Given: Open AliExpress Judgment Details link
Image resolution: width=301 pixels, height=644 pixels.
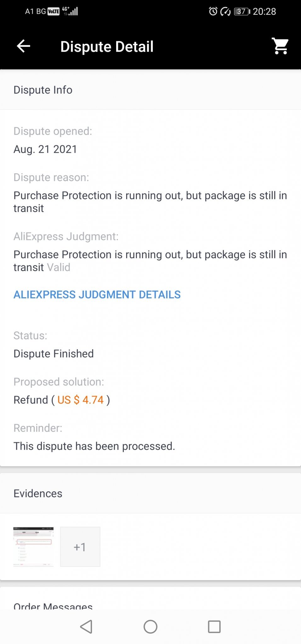Looking at the screenshot, I should (x=97, y=295).
